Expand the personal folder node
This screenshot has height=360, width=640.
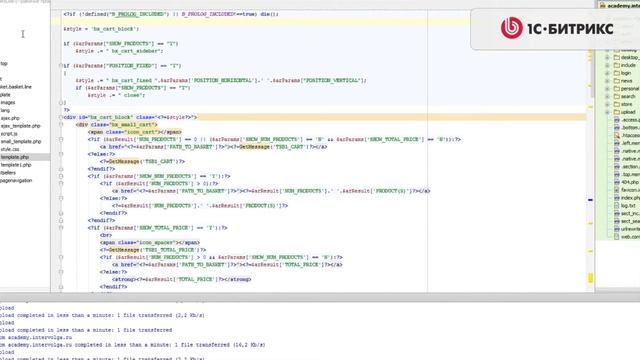[x=607, y=89]
